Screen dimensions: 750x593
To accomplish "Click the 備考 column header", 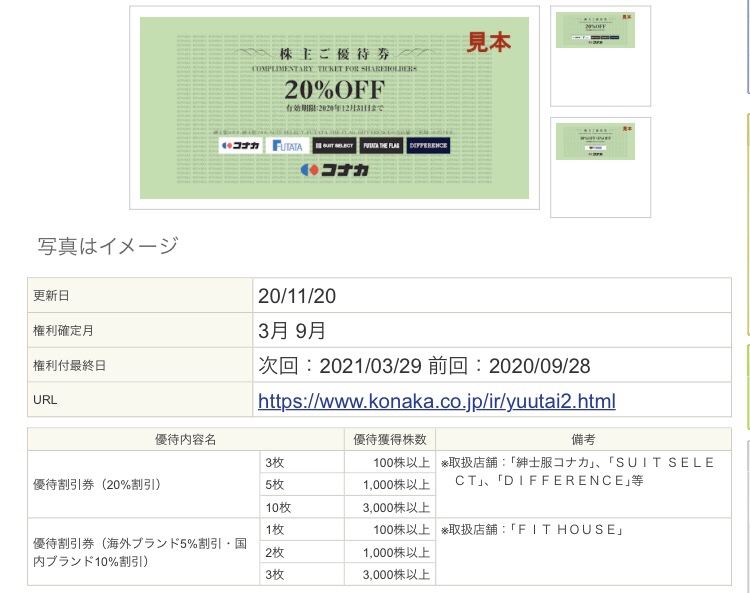I will (x=583, y=439).
